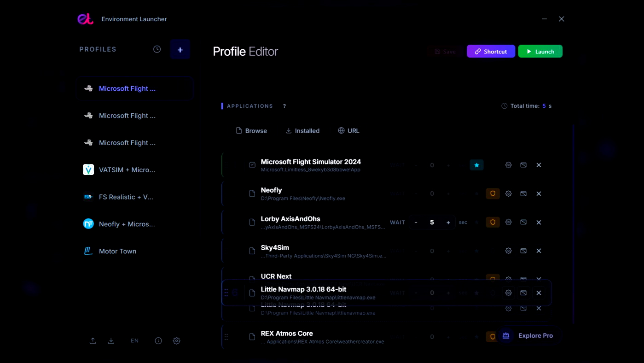Click the file icon beside Sky4Sim
Image resolution: width=644 pixels, height=363 pixels.
252,251
